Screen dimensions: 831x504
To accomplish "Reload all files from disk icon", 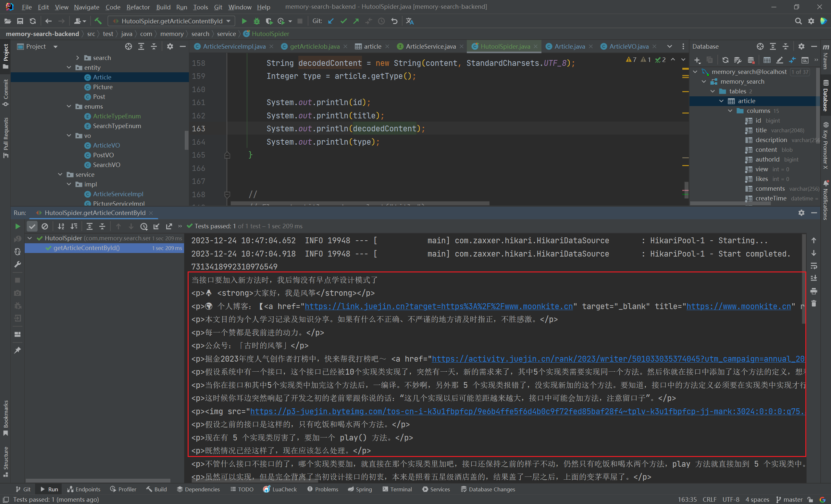I will pos(33,21).
